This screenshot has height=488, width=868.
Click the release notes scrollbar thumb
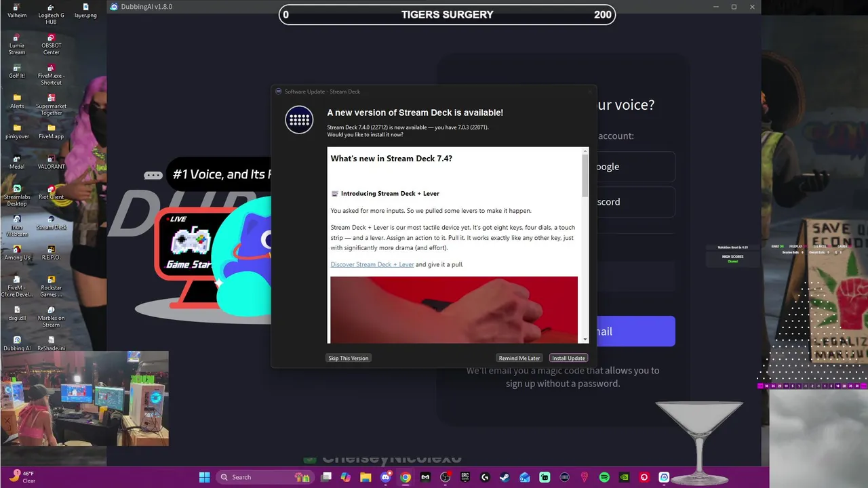[585, 176]
